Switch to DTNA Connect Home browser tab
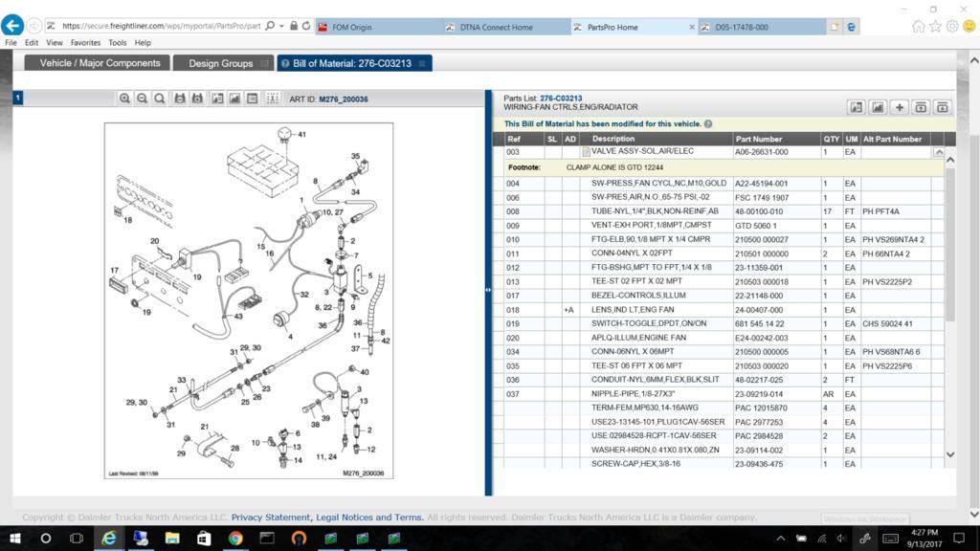The height and width of the screenshot is (551, 980). tap(506, 27)
